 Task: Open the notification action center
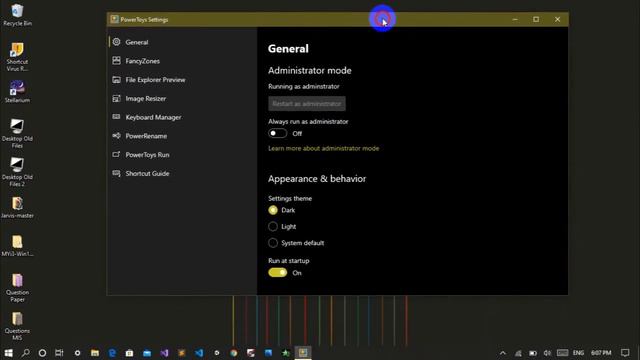coord(625,353)
